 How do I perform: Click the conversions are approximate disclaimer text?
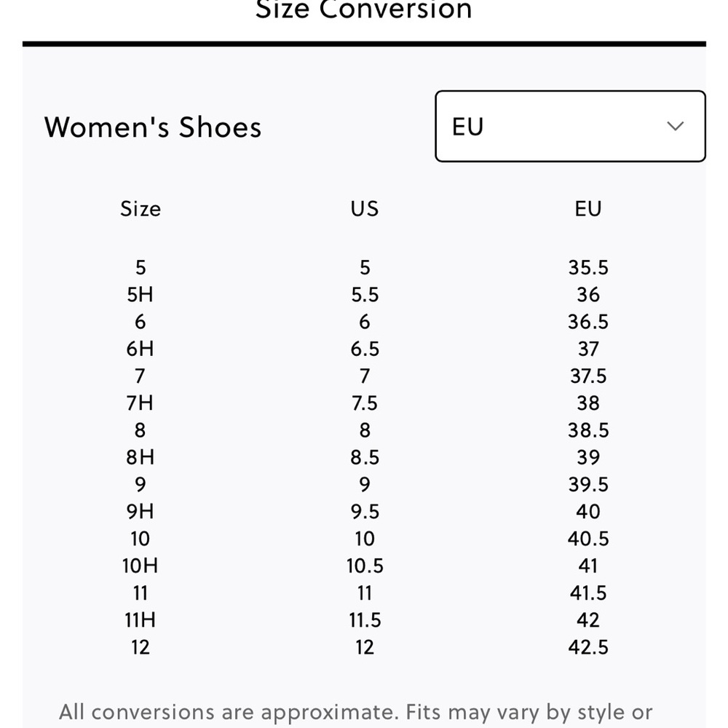pyautogui.click(x=356, y=713)
